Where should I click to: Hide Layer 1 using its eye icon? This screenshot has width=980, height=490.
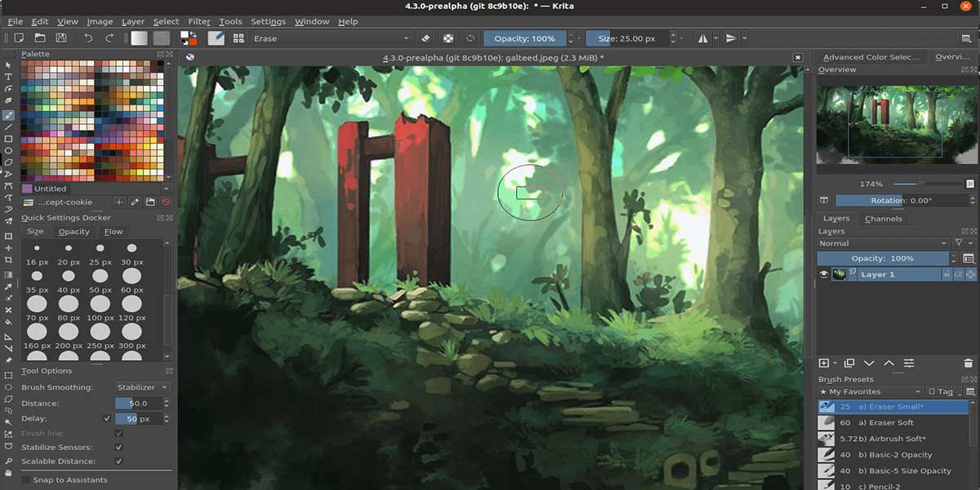(x=824, y=274)
